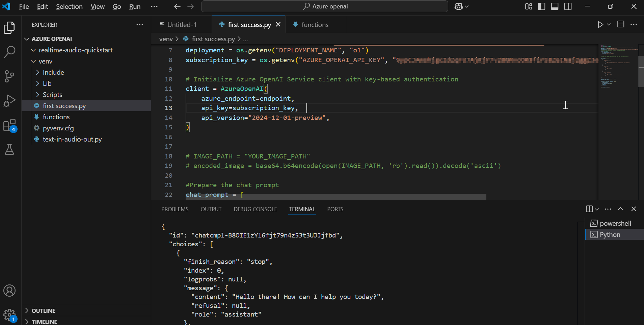Image resolution: width=644 pixels, height=325 pixels.
Task: Open the Go menu
Action: (117, 6)
